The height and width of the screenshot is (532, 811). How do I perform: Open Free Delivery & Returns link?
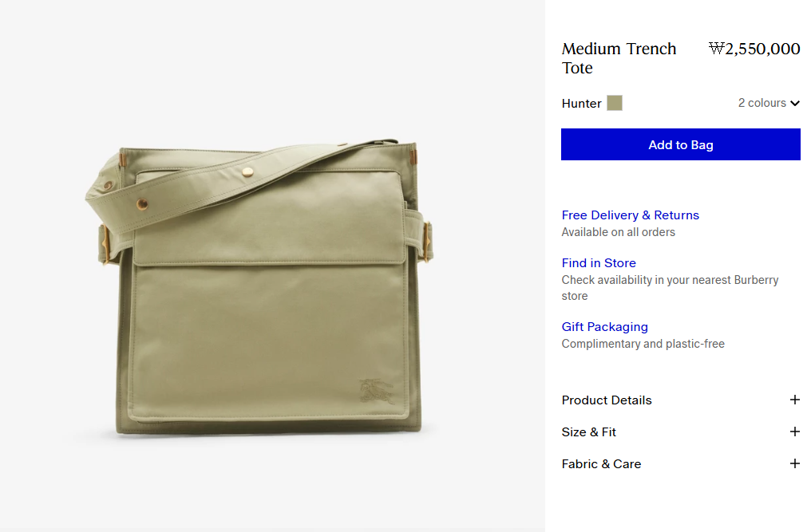[x=630, y=215]
